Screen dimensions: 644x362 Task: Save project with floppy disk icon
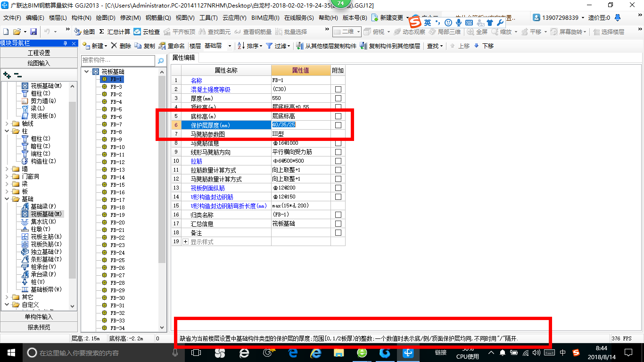(33, 32)
